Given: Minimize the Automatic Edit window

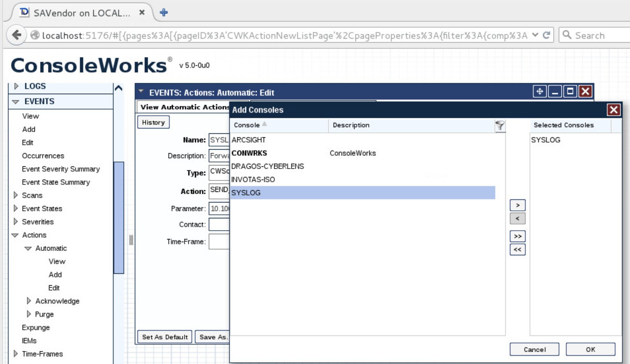Looking at the screenshot, I should click(555, 92).
